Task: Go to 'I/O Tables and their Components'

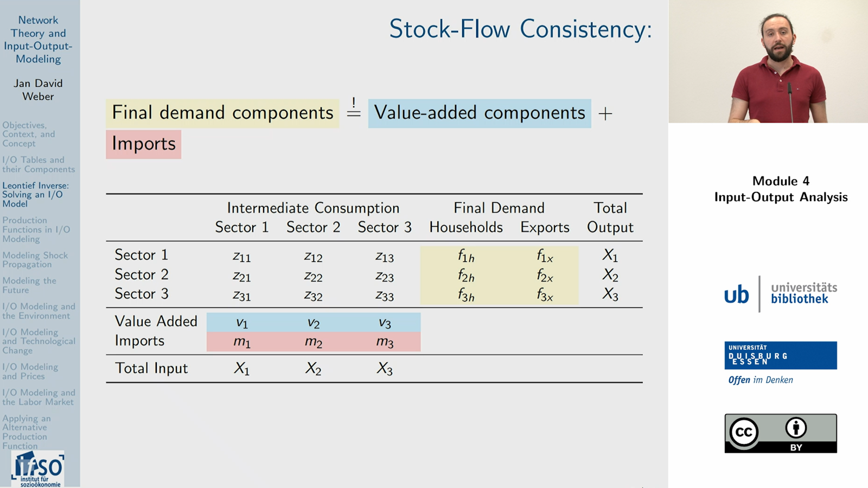Action: [39, 164]
